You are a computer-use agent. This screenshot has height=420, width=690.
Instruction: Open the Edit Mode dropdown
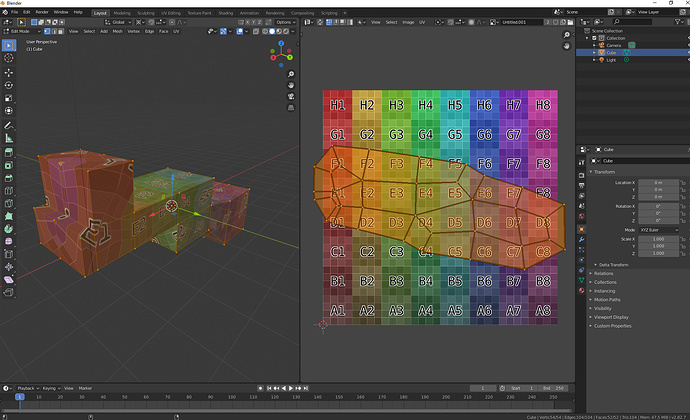click(22, 31)
